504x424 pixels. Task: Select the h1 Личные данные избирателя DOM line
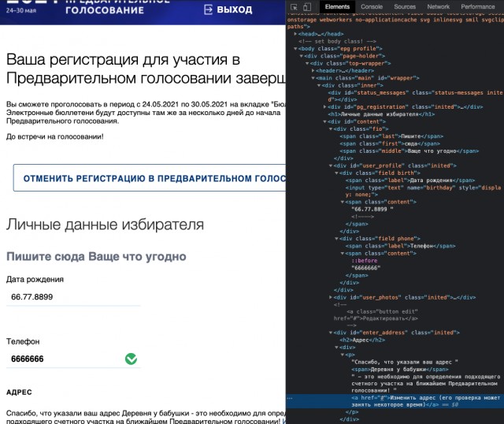381,114
